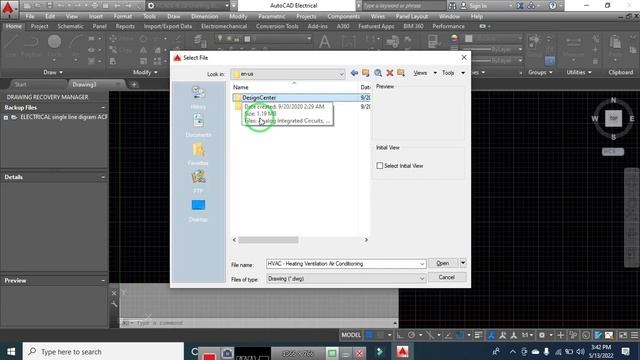Open Documents shortcut in Places list
Viewport: 640px width, 360px height.
(x=198, y=125)
